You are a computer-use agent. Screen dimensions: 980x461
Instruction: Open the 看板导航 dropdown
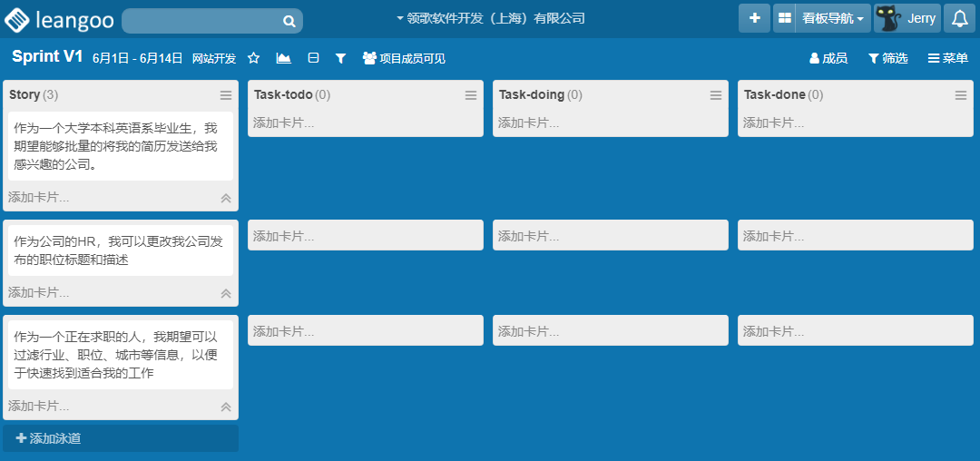pos(832,18)
